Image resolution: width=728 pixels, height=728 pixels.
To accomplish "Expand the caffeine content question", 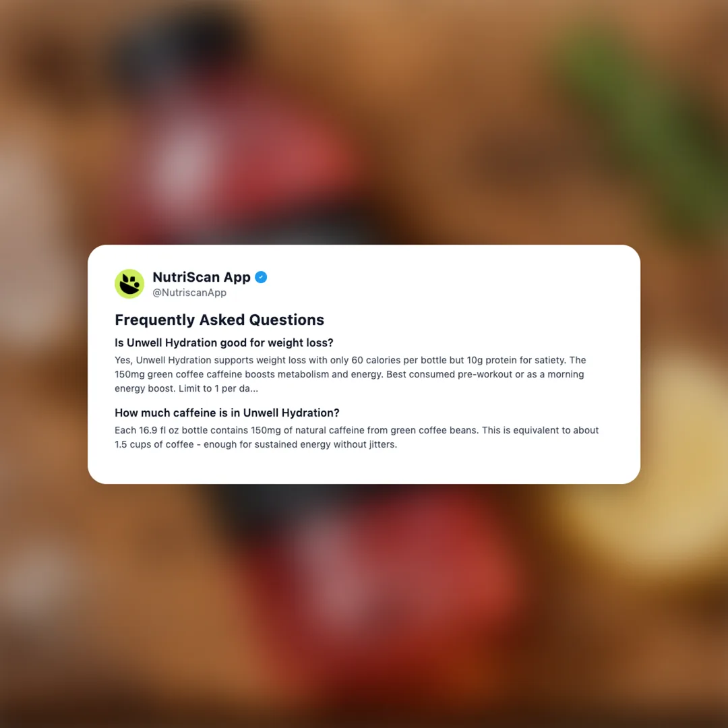I will point(227,413).
